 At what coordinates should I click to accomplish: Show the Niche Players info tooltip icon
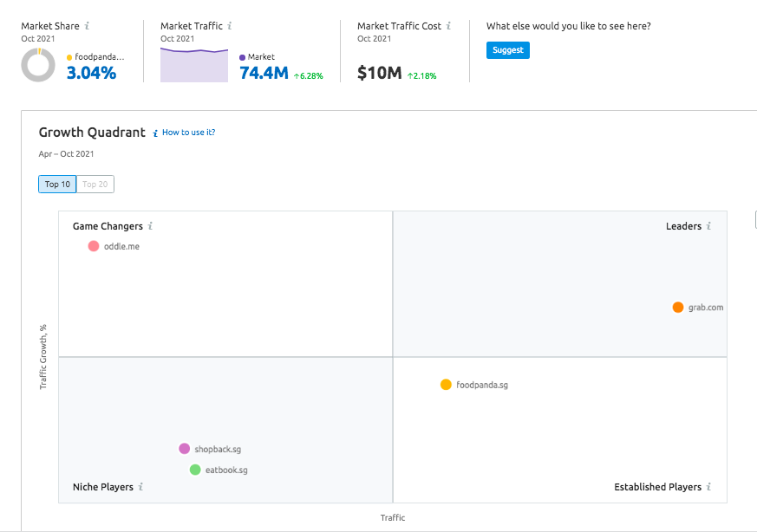(140, 487)
